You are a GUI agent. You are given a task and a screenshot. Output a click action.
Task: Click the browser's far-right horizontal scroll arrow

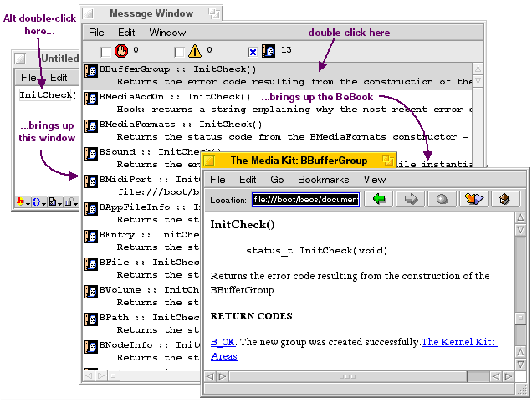508,376
